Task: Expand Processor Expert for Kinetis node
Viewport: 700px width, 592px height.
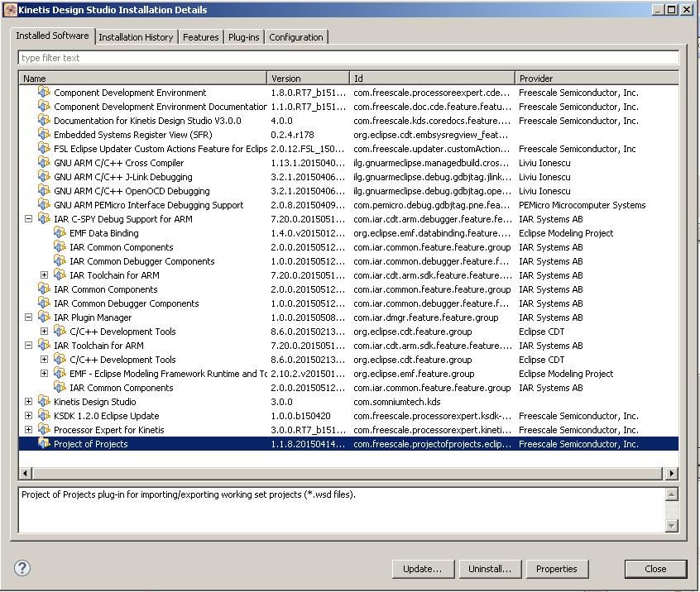Action: coord(29,430)
